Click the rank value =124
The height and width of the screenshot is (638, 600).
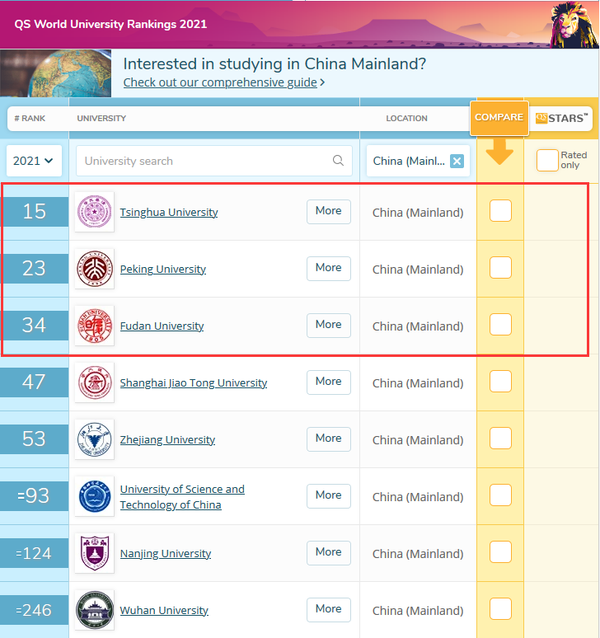[34, 553]
